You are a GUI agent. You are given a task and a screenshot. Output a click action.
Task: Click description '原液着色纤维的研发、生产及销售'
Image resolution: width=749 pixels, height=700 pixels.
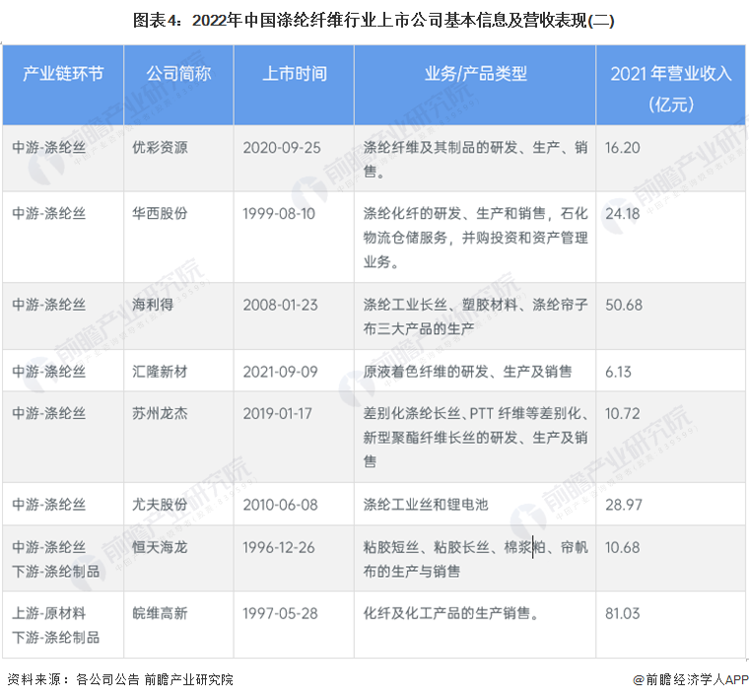click(x=467, y=372)
